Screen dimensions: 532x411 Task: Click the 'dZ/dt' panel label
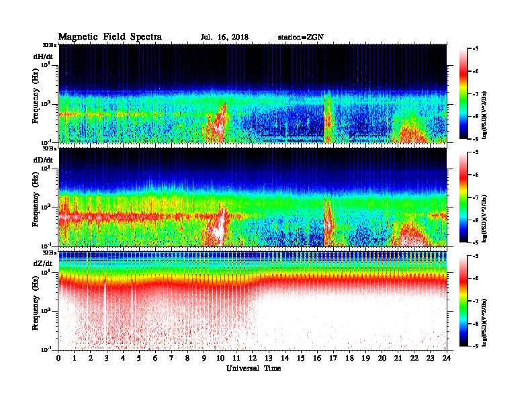[43, 263]
